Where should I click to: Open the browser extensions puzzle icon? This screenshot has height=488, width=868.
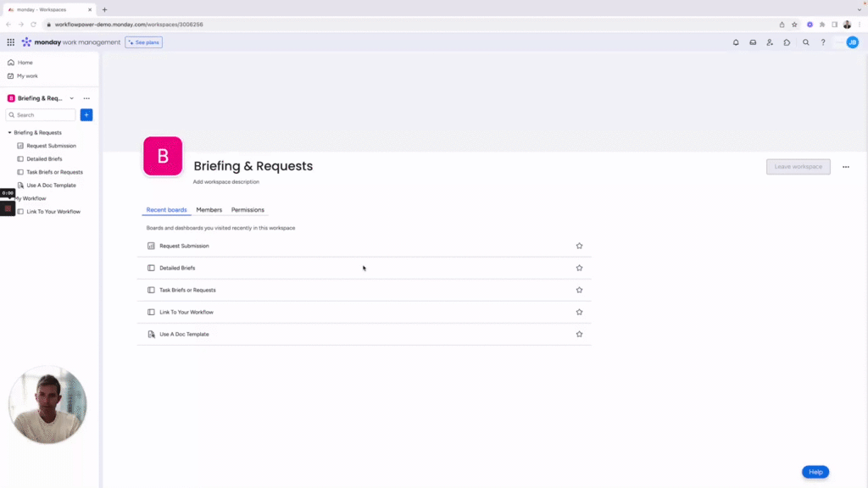822,25
